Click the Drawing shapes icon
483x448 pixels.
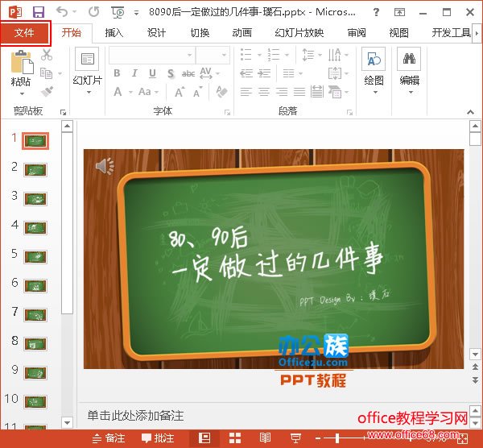374,59
